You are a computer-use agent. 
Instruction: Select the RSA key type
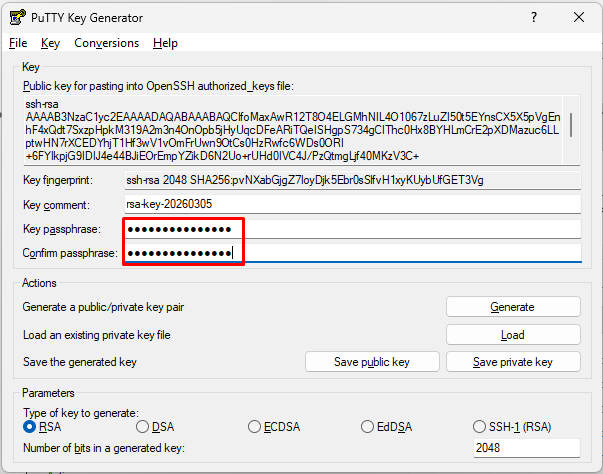(x=30, y=427)
